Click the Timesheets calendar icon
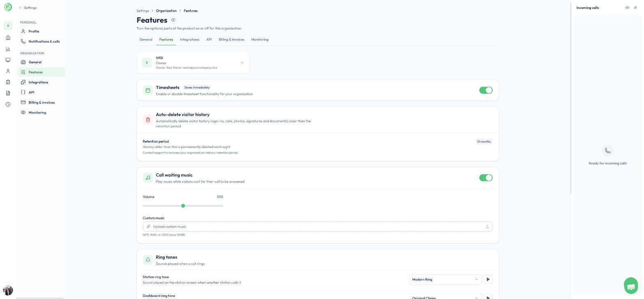Viewport: 644px width, 299px height. [x=148, y=90]
